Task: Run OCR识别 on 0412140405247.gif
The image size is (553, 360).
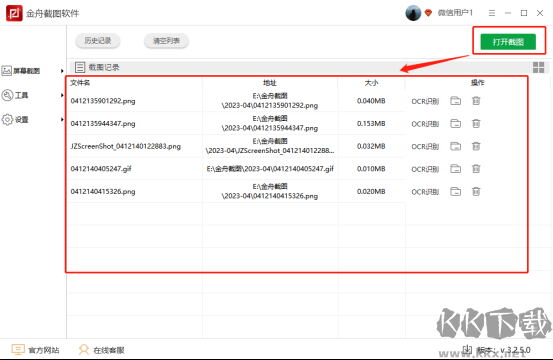Action: tap(425, 170)
